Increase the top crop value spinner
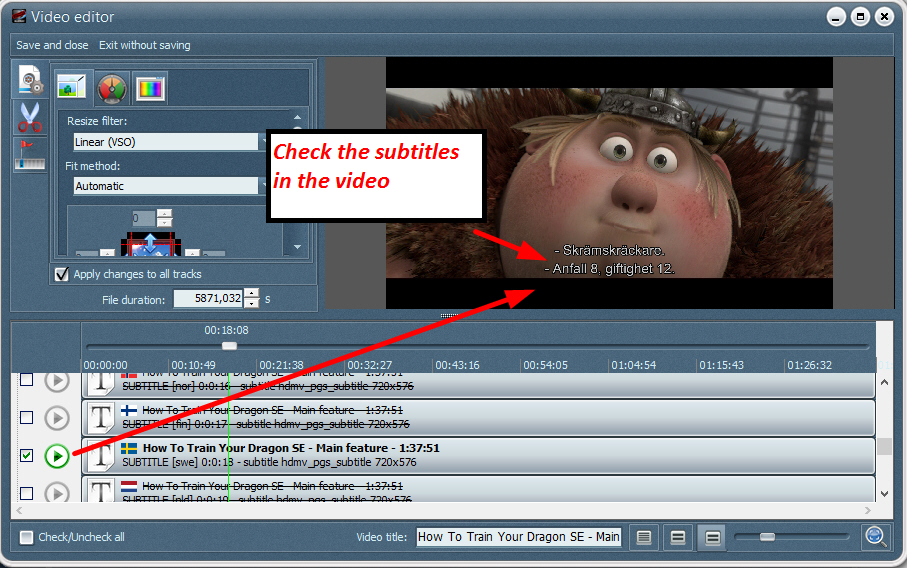 165,213
